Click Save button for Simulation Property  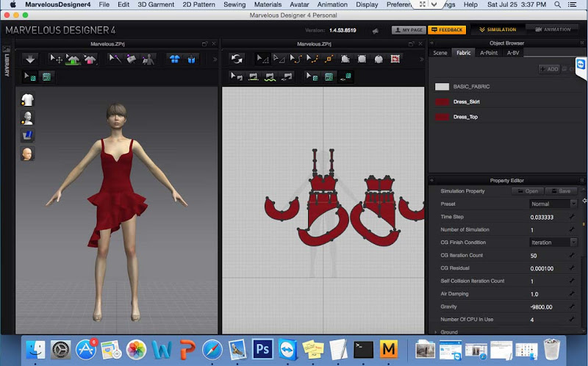pyautogui.click(x=560, y=191)
